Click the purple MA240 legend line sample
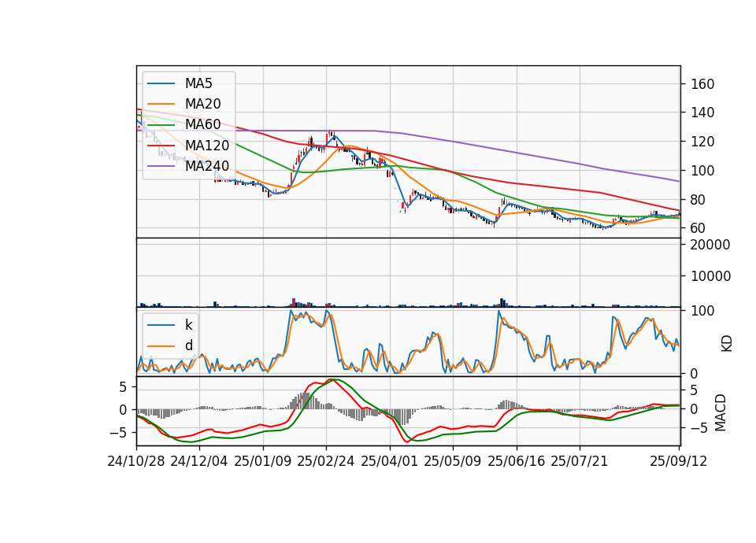 coord(161,166)
